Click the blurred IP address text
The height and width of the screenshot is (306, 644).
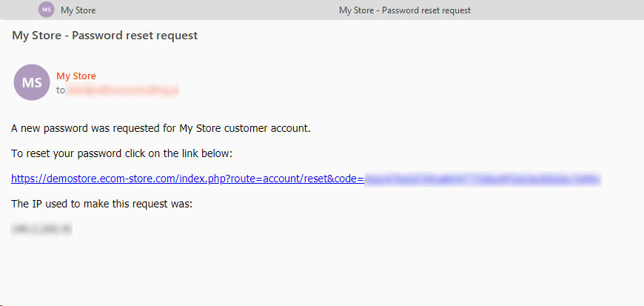[x=41, y=229]
